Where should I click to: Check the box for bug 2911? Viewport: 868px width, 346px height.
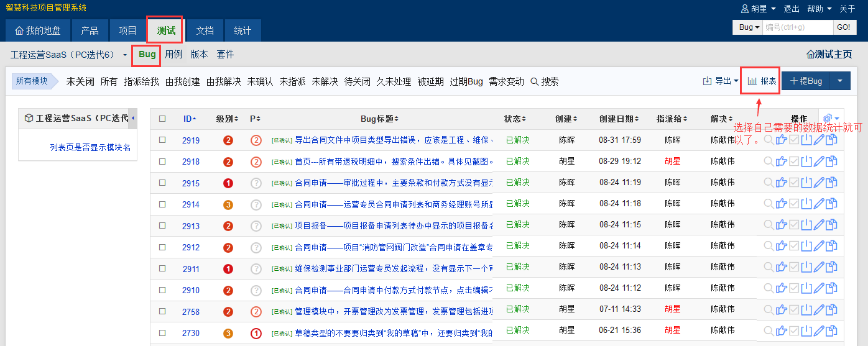coord(162,268)
